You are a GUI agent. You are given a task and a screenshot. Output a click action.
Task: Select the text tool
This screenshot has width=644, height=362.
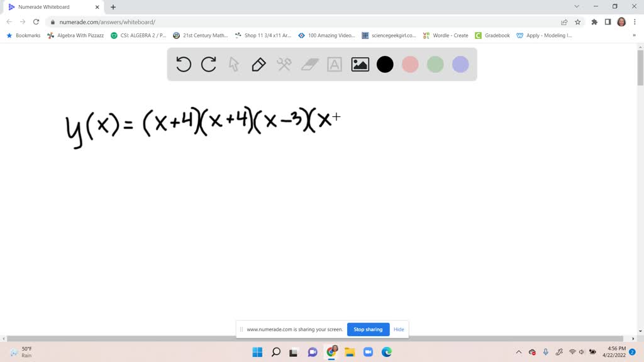click(335, 64)
